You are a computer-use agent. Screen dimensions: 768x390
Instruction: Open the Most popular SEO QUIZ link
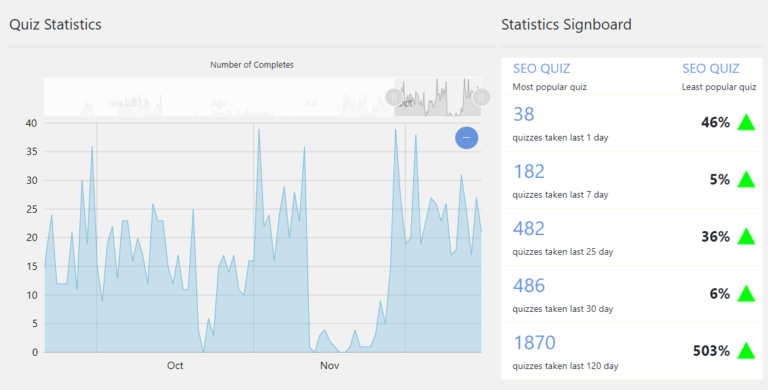(541, 69)
